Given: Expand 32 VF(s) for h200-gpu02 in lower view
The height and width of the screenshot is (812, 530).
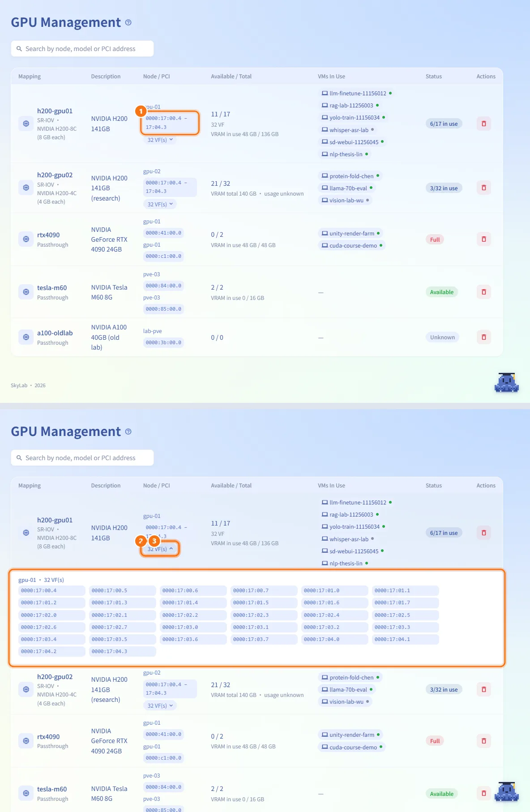Looking at the screenshot, I should 160,705.
